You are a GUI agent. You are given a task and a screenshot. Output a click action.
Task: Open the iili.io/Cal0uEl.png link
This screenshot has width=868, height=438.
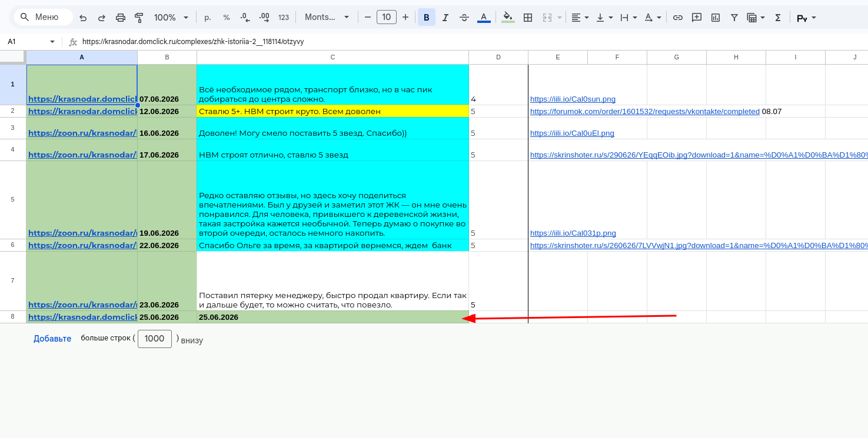pyautogui.click(x=572, y=133)
